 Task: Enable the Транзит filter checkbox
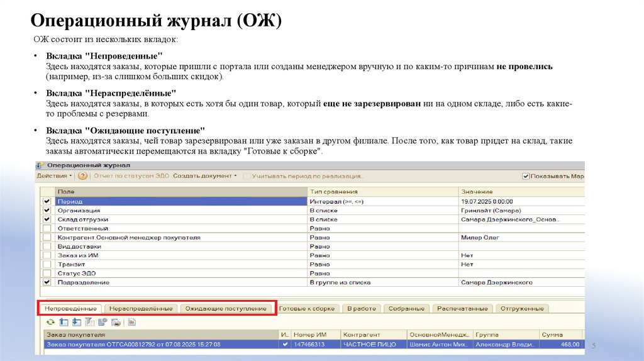pyautogui.click(x=47, y=264)
